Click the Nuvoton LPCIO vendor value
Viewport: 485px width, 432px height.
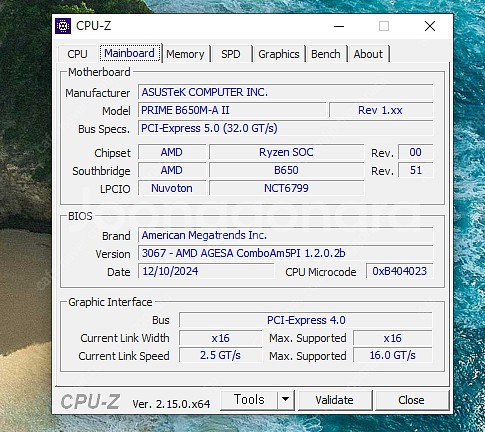[172, 188]
